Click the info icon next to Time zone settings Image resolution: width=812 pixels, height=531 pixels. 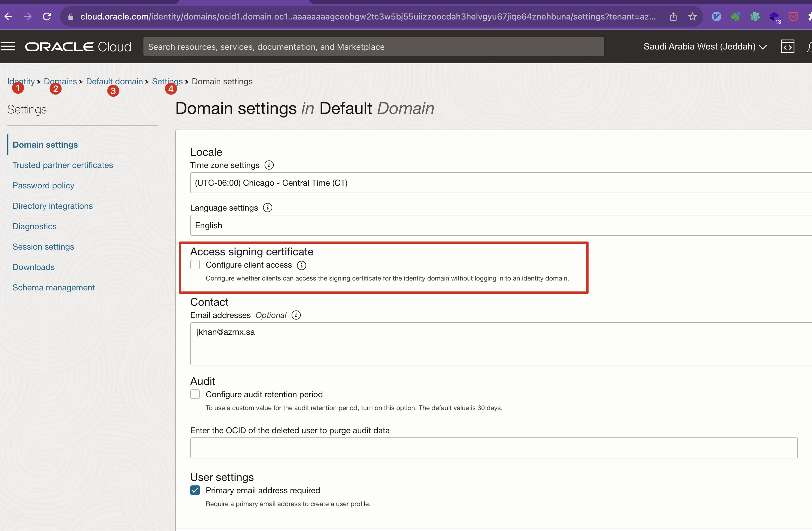point(269,165)
